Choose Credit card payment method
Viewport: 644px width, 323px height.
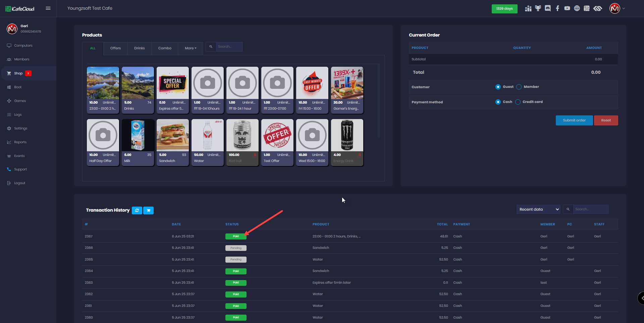pos(518,102)
